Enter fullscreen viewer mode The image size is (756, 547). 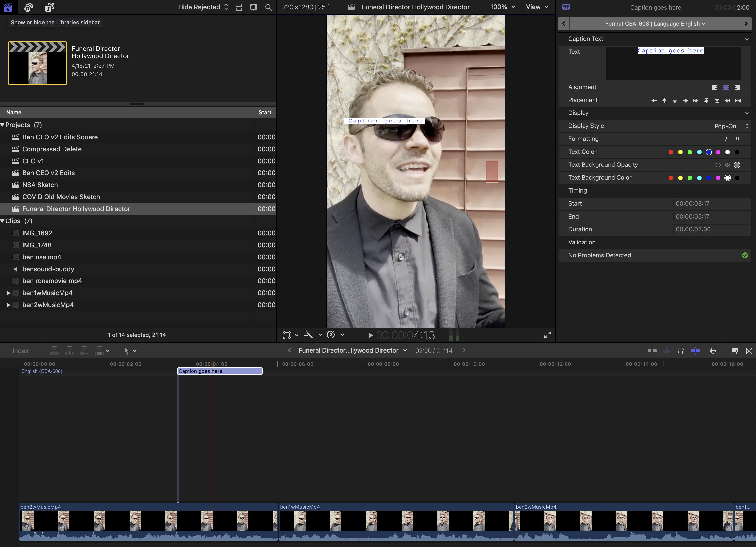pos(547,335)
